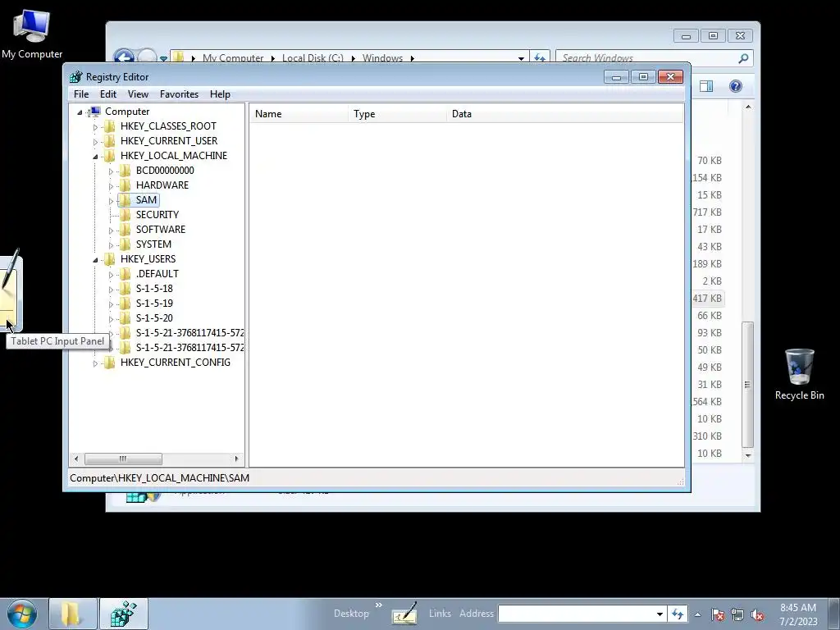Open the Explorer address bar history dropdown

click(521, 58)
